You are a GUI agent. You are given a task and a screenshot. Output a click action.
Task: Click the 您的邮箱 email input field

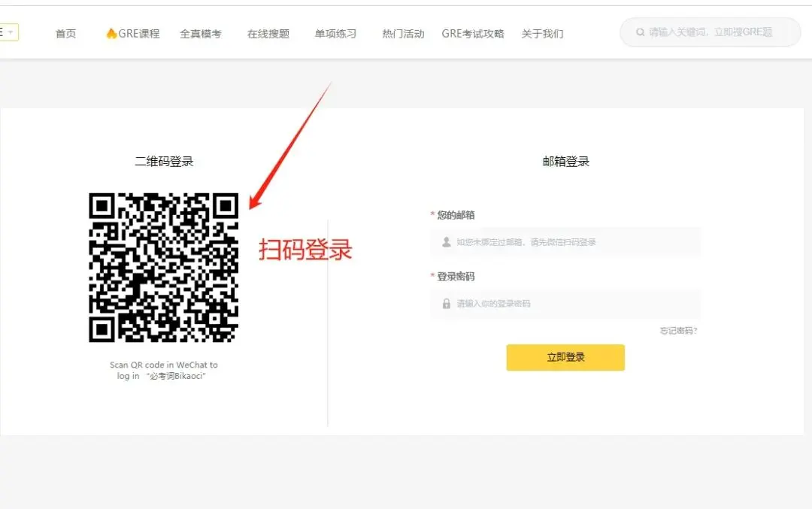pyautogui.click(x=565, y=242)
